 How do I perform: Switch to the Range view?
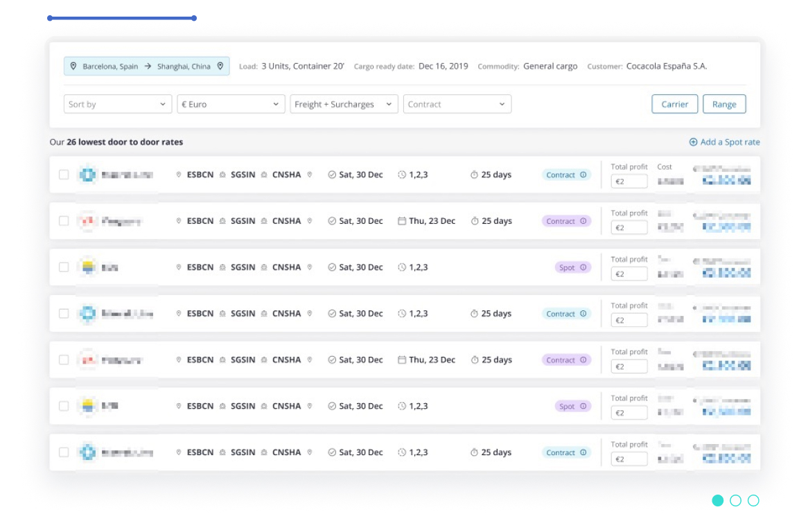(724, 104)
